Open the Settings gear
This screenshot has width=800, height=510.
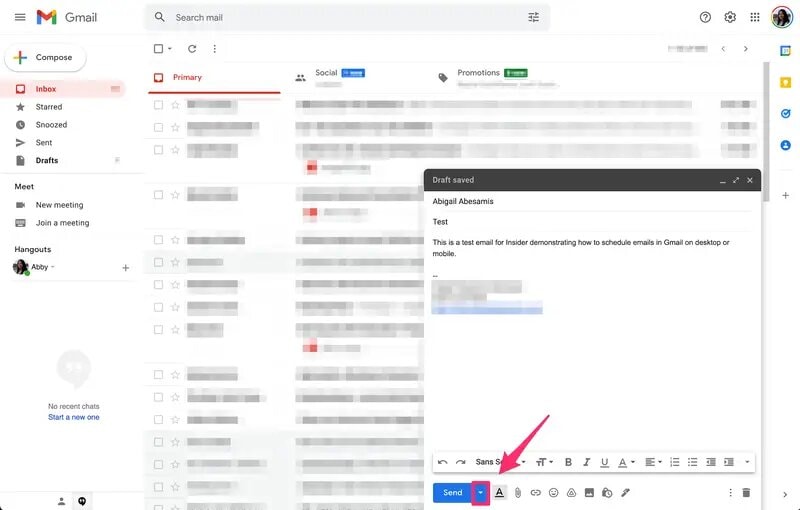coord(730,17)
